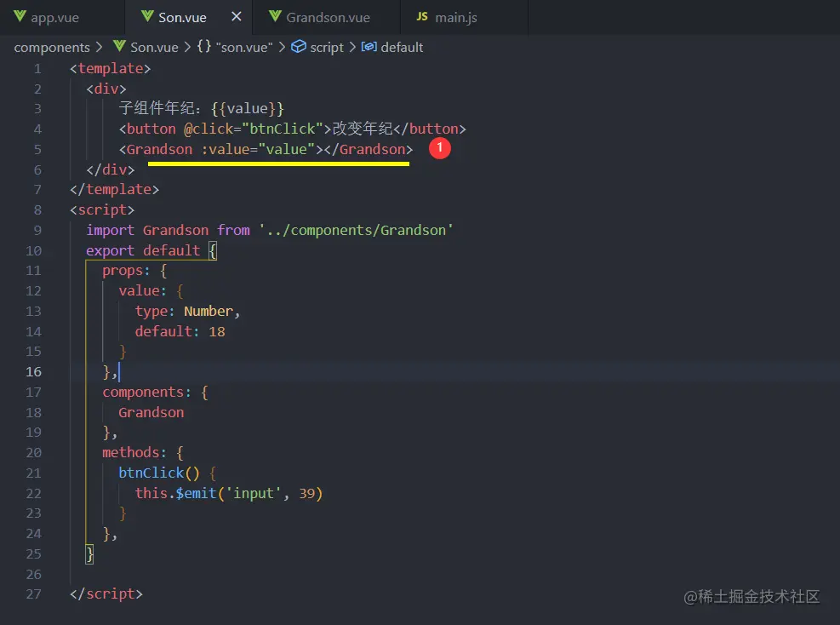Viewport: 840px width, 625px height.
Task: Click the import keyword on line 9
Action: 111,231
